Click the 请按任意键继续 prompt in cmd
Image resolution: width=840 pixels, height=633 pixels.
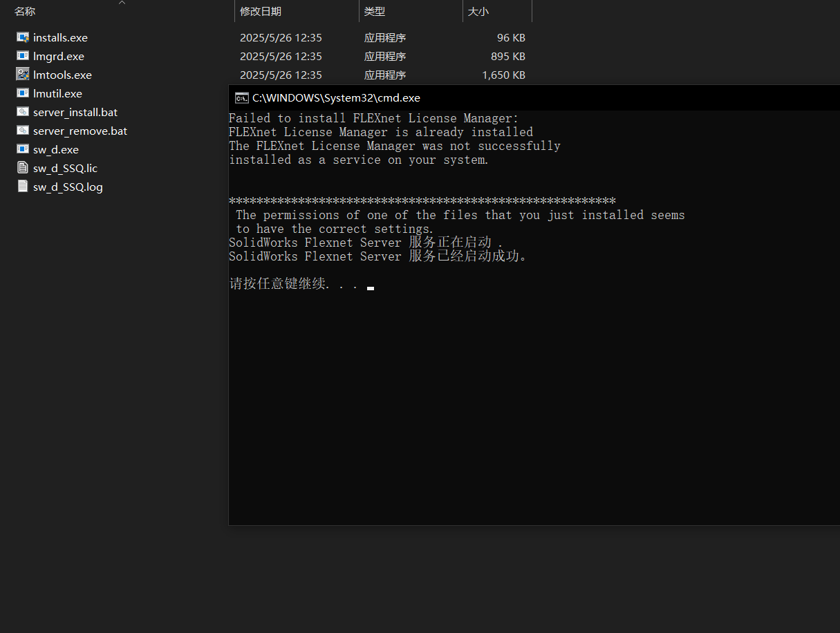pyautogui.click(x=294, y=283)
